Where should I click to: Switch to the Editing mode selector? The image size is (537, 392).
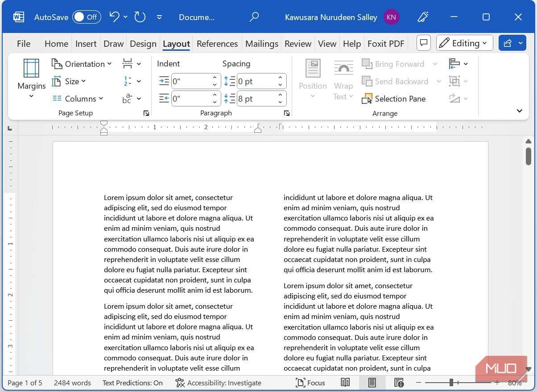[x=464, y=43]
